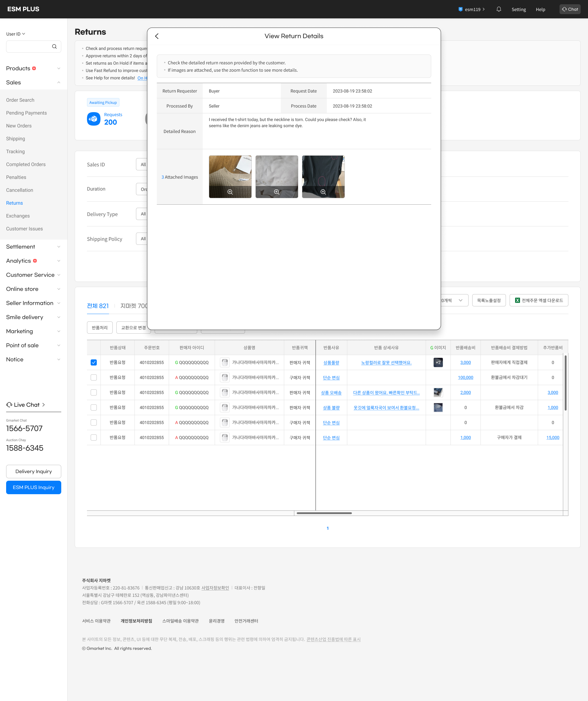The image size is (588, 701).
Task: Open the notification bell
Action: pos(499,9)
